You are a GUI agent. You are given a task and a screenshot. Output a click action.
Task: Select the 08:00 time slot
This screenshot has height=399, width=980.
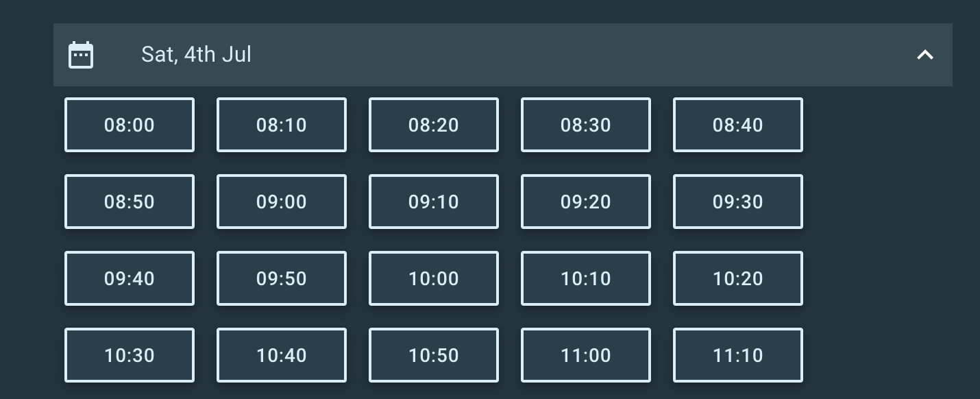click(130, 125)
